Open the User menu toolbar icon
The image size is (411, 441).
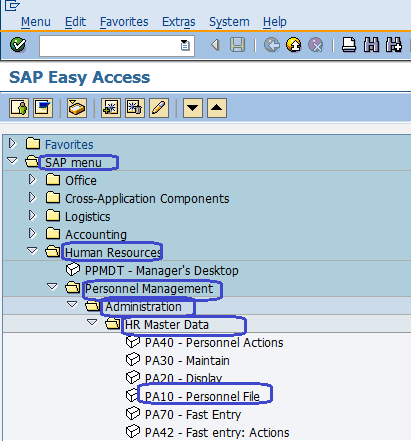click(x=19, y=108)
